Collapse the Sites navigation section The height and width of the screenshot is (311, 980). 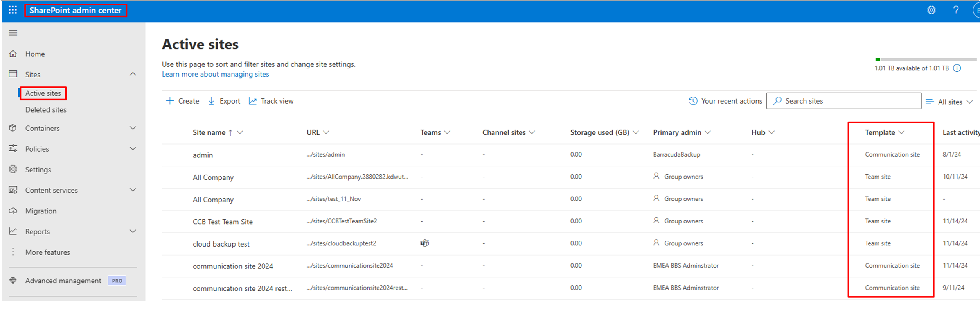(x=133, y=74)
